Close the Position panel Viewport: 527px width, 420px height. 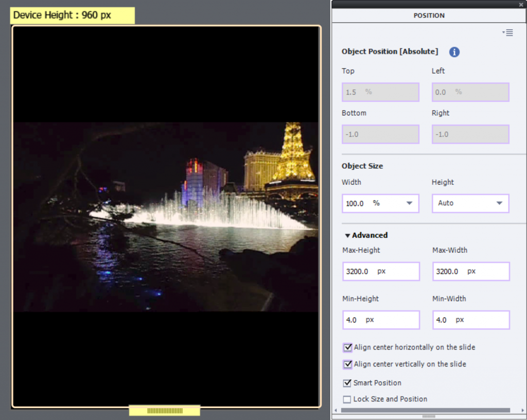(x=521, y=4)
